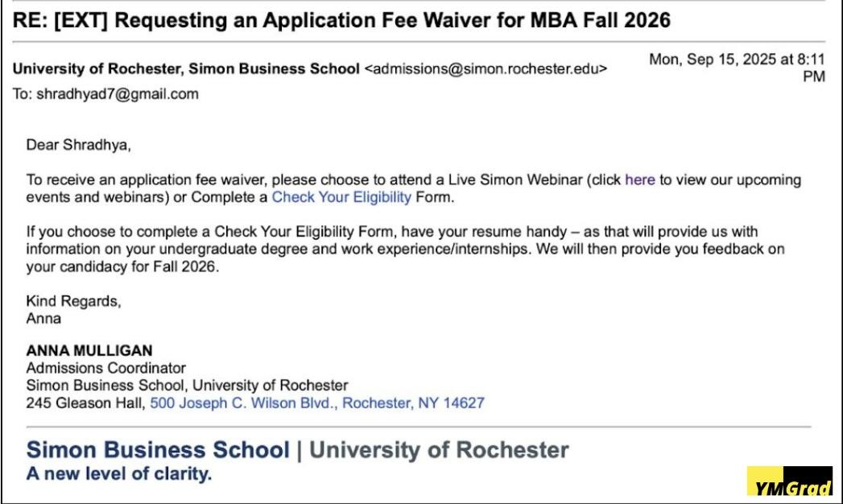
Task: Click the admissions@simon.rochester.edu sender address
Action: pos(486,69)
